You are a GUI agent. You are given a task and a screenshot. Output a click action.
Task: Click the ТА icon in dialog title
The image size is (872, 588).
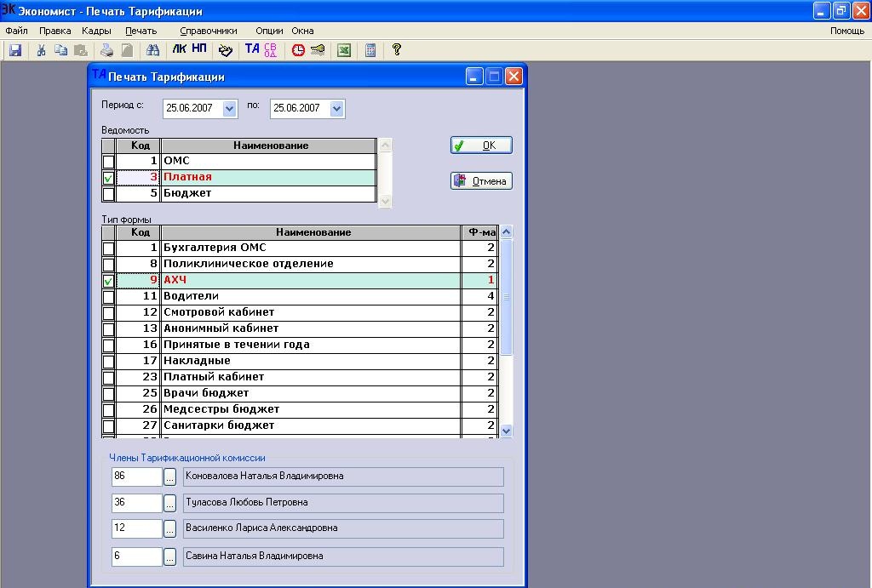(x=99, y=75)
